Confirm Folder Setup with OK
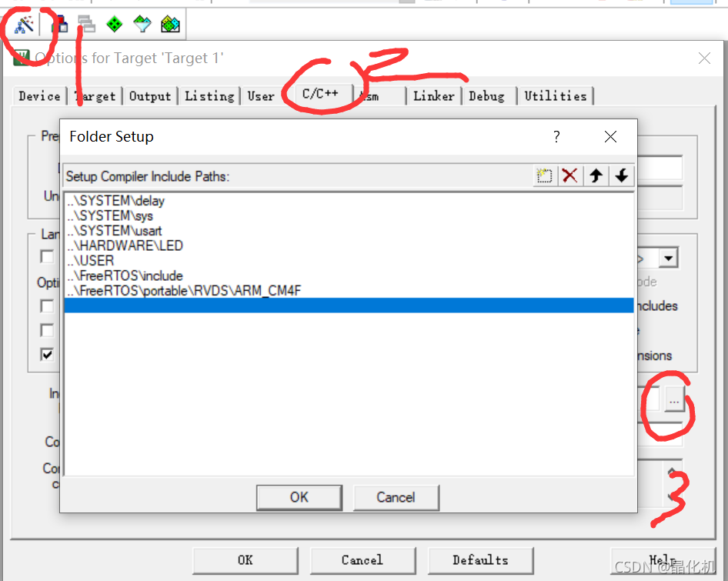Viewport: 728px width, 581px height. pyautogui.click(x=299, y=497)
